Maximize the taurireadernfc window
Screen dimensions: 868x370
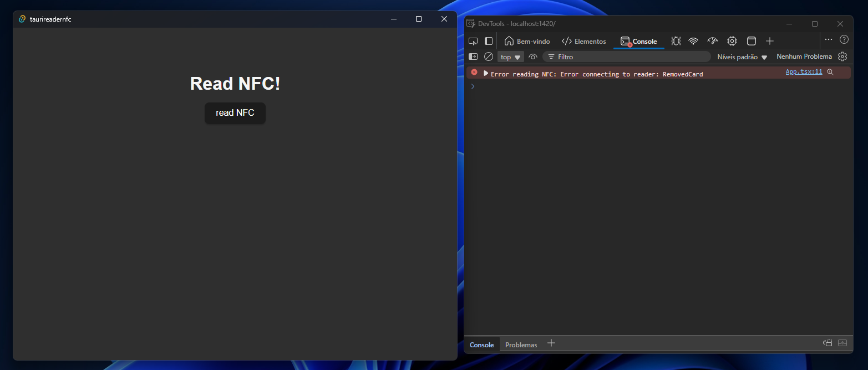point(419,19)
